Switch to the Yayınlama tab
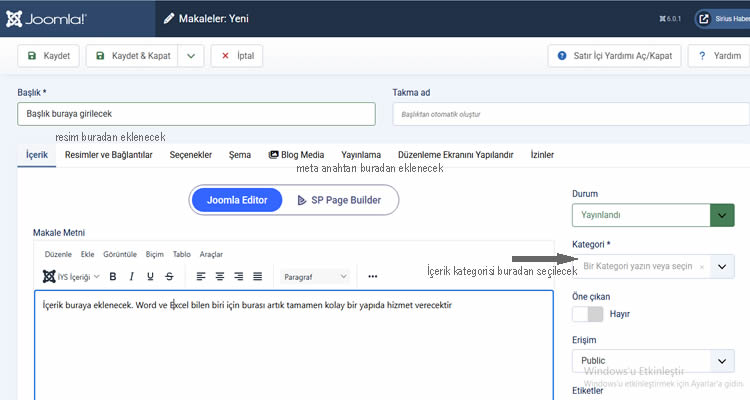The image size is (750, 400). pyautogui.click(x=361, y=155)
